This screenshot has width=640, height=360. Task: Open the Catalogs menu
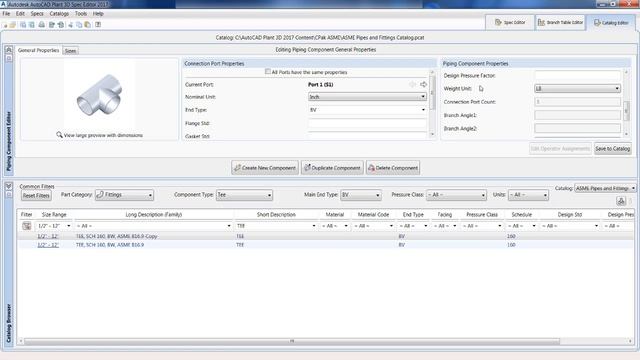coord(59,13)
